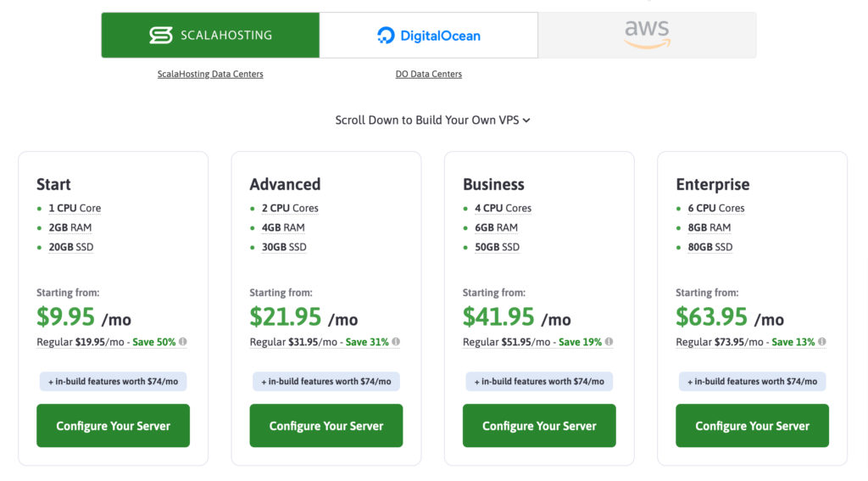Image resolution: width=868 pixels, height=481 pixels.
Task: Click info icon beside Save 13%
Action: (x=822, y=342)
